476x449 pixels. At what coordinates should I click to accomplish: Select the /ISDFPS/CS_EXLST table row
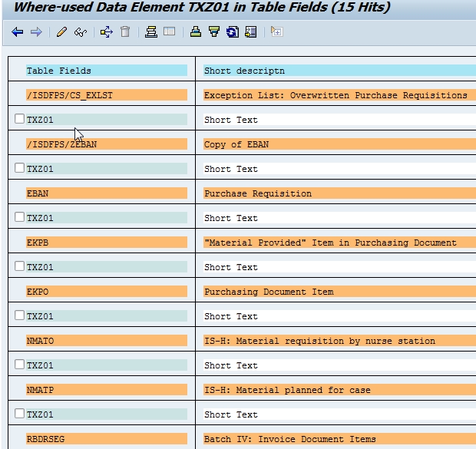coord(107,95)
